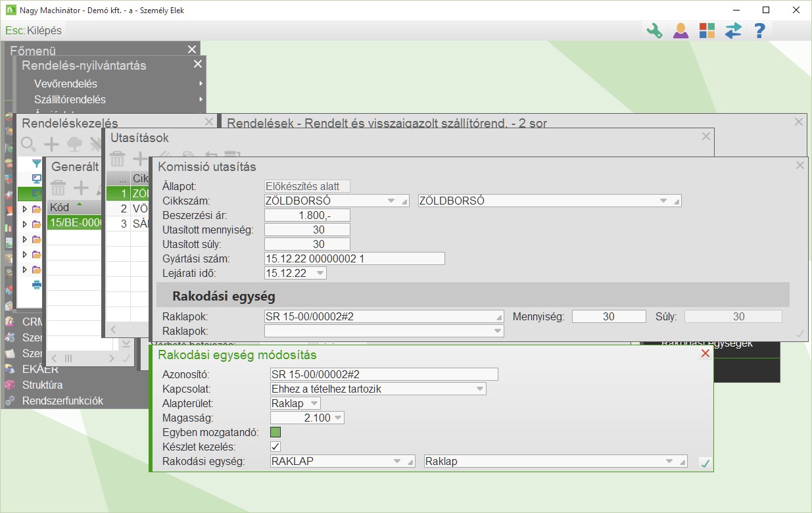
Task: Click the four-color tiles icon
Action: (707, 31)
